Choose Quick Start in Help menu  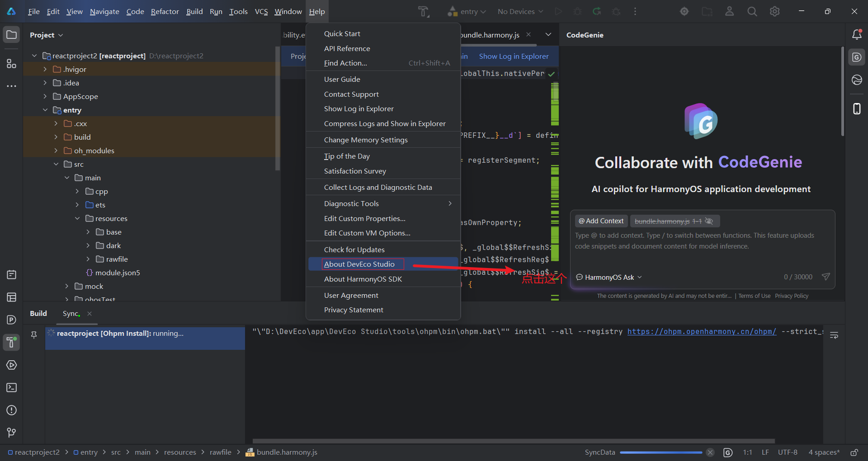click(383, 33)
